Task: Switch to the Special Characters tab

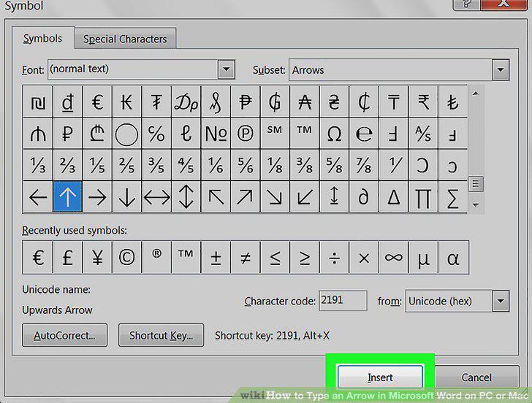Action: [x=125, y=39]
